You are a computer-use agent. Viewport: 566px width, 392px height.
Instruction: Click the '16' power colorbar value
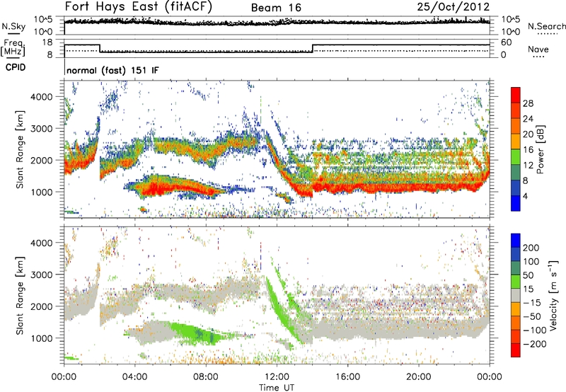(528, 150)
